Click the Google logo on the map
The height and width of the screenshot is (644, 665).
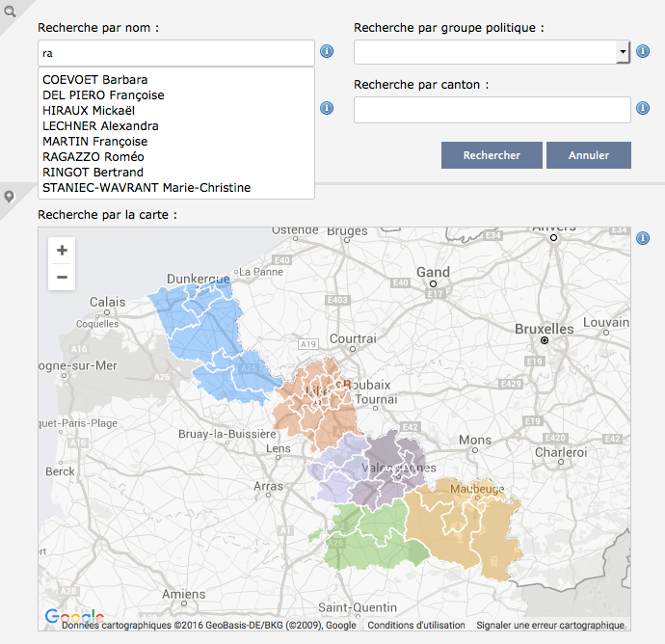tap(74, 616)
